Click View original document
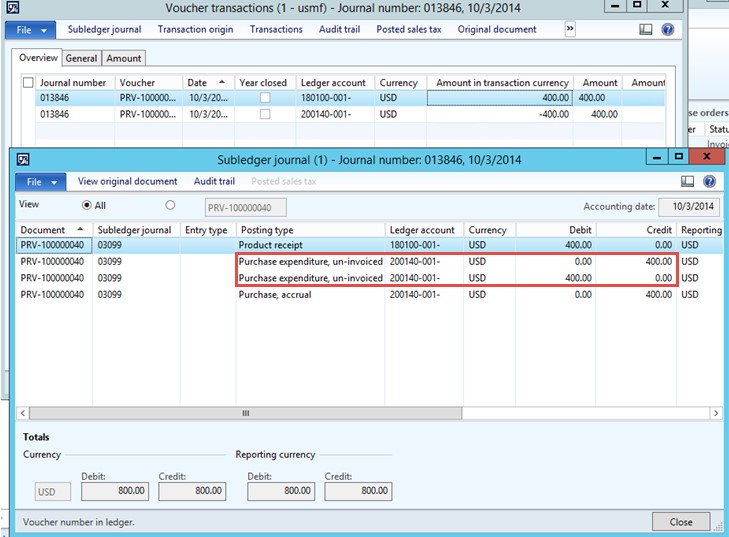 tap(127, 181)
